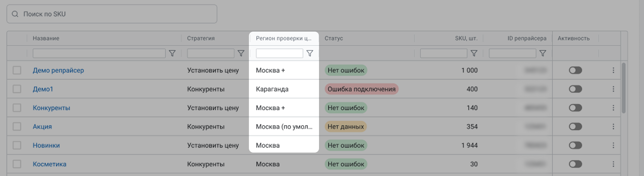The width and height of the screenshot is (644, 176).
Task: Turn on activity switch for Демо репрайсер
Action: click(575, 70)
